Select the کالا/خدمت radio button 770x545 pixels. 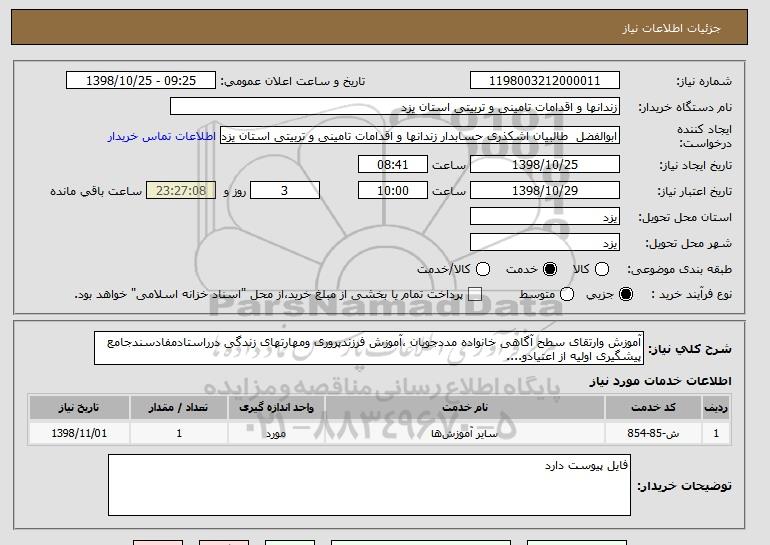point(483,269)
